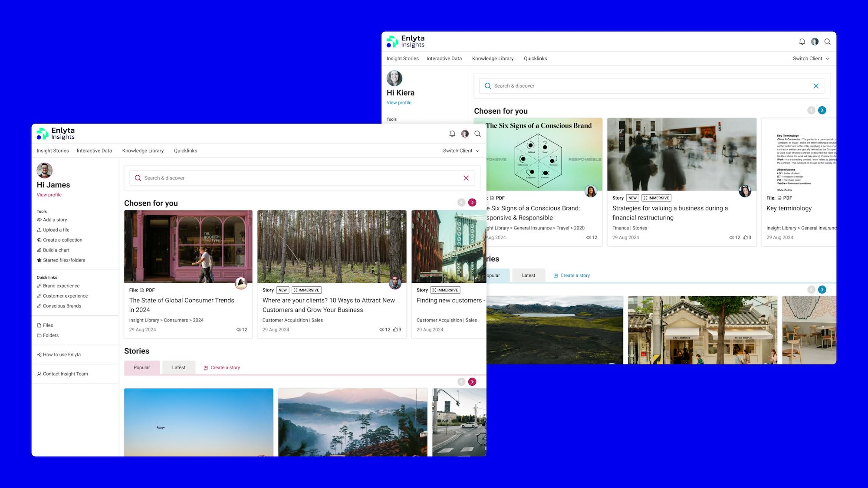This screenshot has width=868, height=488.
Task: Advance Chosen for you carousel with red arrow
Action: click(472, 203)
